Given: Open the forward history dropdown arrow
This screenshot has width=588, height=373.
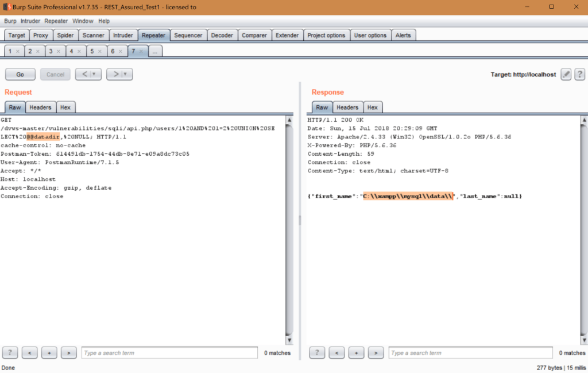Looking at the screenshot, I should click(125, 74).
